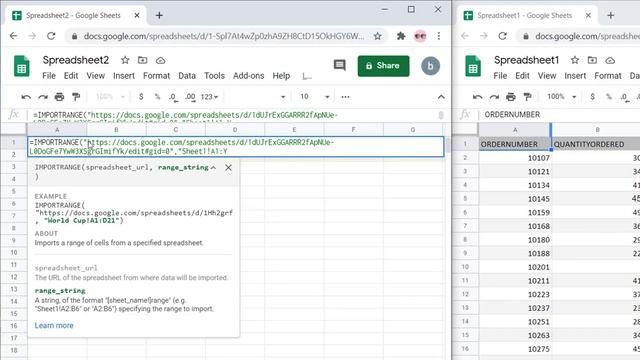The width and height of the screenshot is (640, 360).
Task: Open new tab in Spreadsheet2 browser window
Action: pos(159,16)
